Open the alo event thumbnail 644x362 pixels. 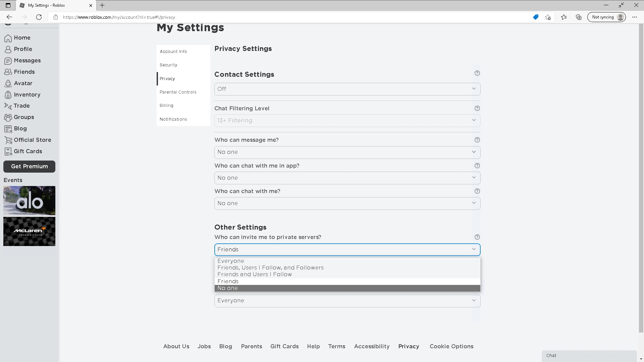point(30,201)
